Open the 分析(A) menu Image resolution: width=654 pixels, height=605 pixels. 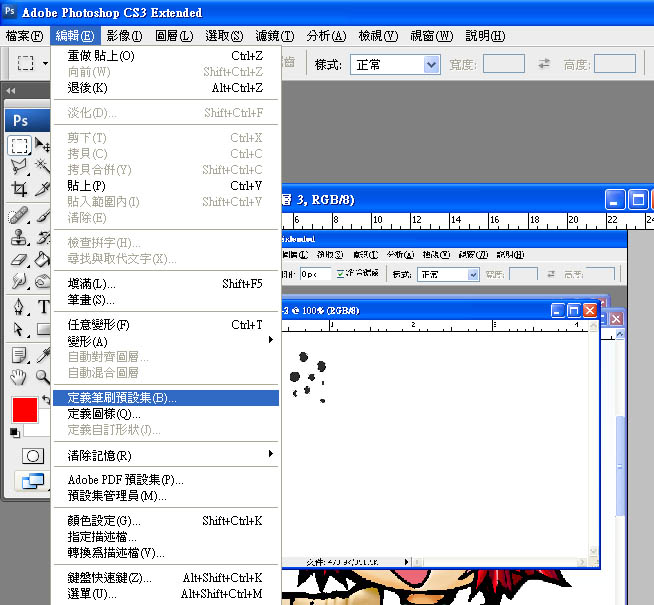326,36
